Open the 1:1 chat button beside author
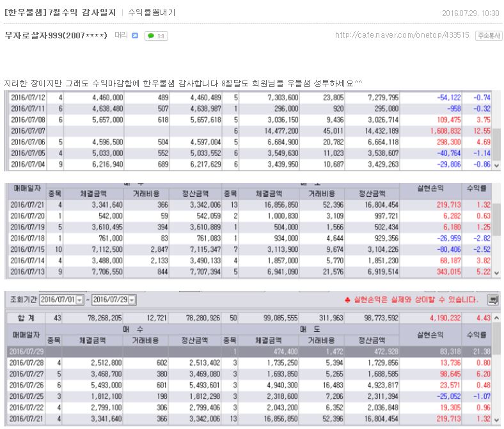 point(156,36)
